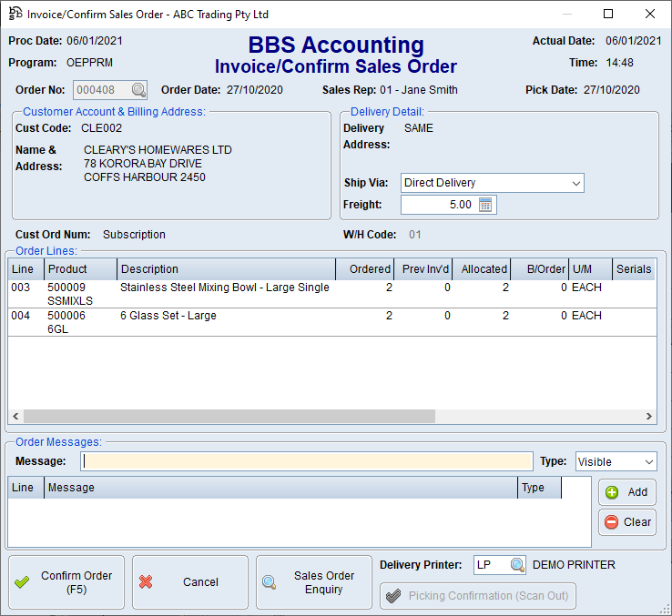Expand the Ship Via dropdown
The height and width of the screenshot is (616, 672).
575,183
